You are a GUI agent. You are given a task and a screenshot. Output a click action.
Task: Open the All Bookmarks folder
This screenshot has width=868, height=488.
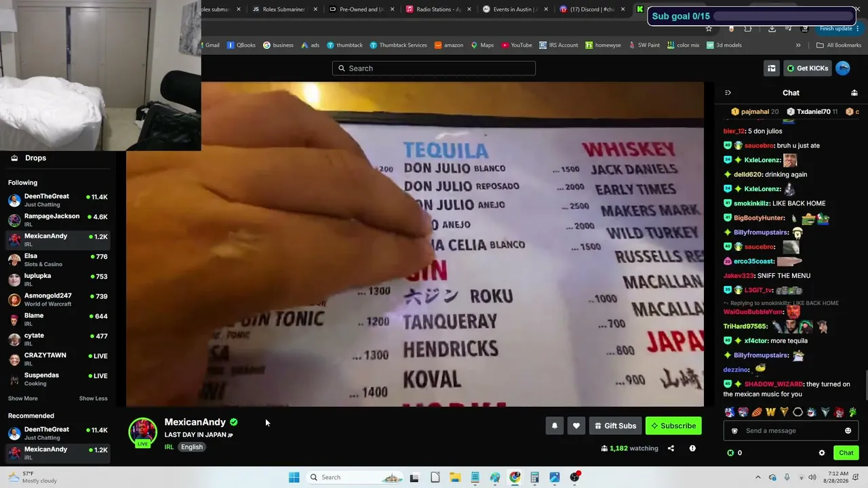click(839, 45)
